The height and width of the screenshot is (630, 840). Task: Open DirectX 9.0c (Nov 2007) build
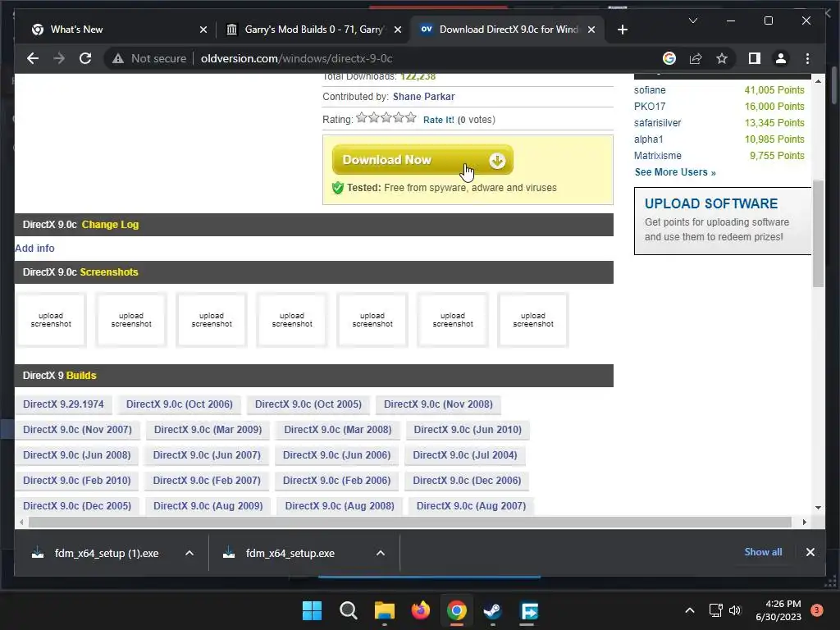point(77,430)
